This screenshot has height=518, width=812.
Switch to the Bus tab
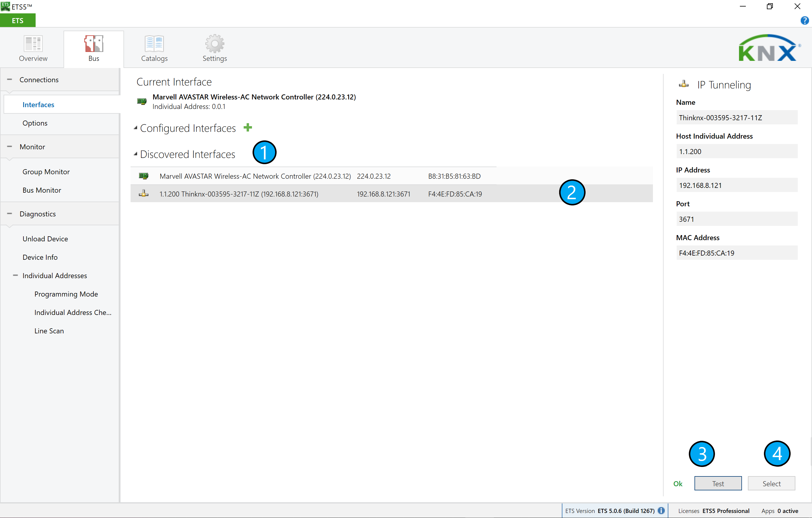tap(94, 49)
